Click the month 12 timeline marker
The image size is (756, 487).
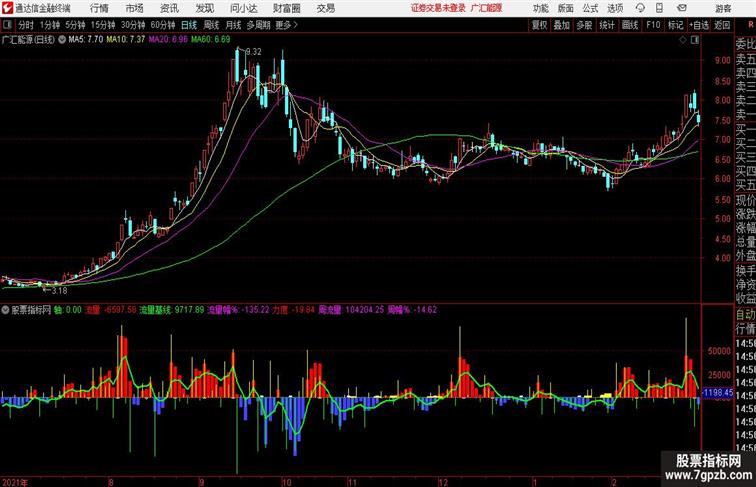coord(443,482)
